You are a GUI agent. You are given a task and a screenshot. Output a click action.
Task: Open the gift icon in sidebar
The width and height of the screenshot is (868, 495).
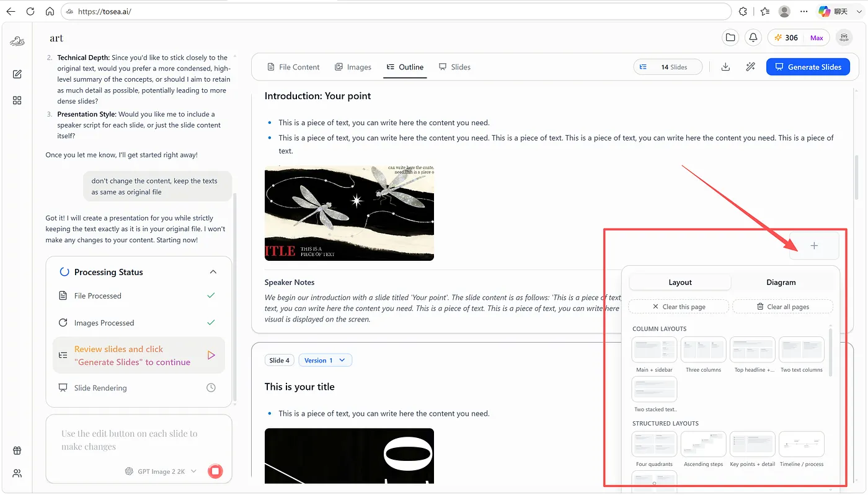[x=17, y=450]
